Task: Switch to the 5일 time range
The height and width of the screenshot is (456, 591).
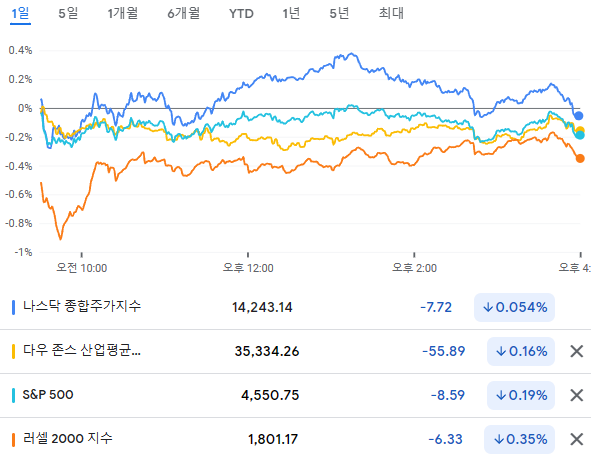Action: pyautogui.click(x=68, y=14)
